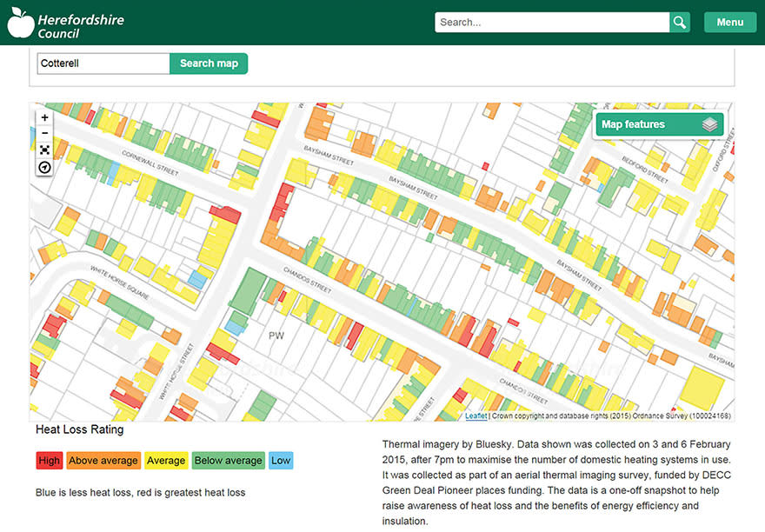Zoom out of the map
765x532 pixels.
coord(45,134)
